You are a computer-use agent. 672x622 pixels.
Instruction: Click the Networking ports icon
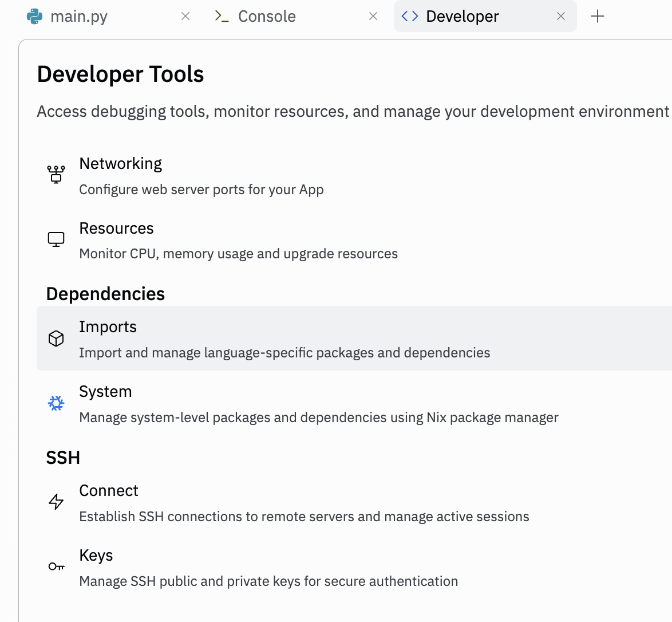(x=56, y=174)
